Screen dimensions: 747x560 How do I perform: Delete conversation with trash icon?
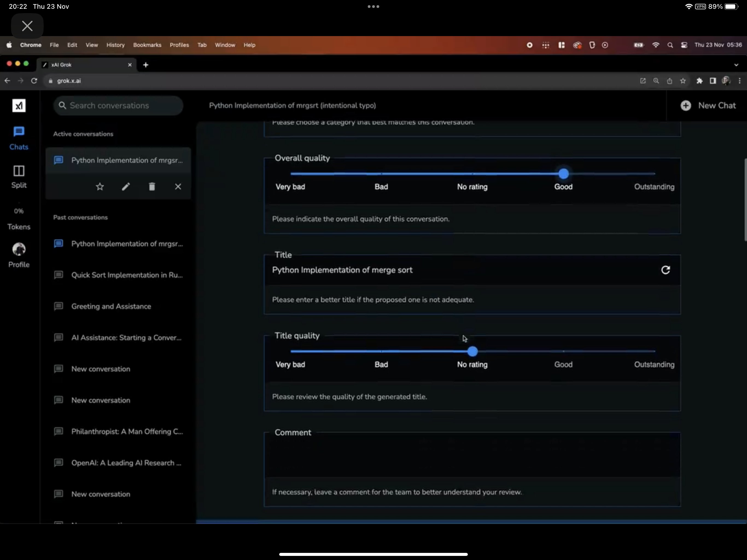tap(152, 186)
